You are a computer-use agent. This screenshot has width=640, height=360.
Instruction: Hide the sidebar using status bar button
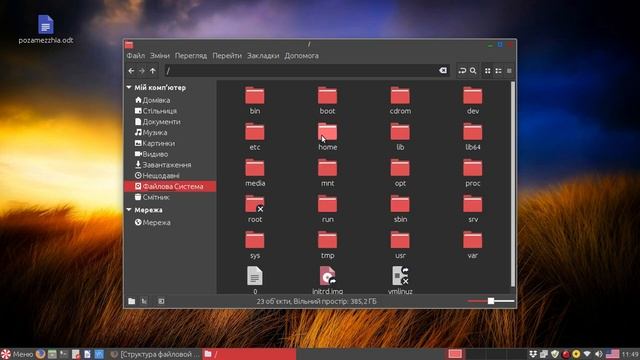161,301
